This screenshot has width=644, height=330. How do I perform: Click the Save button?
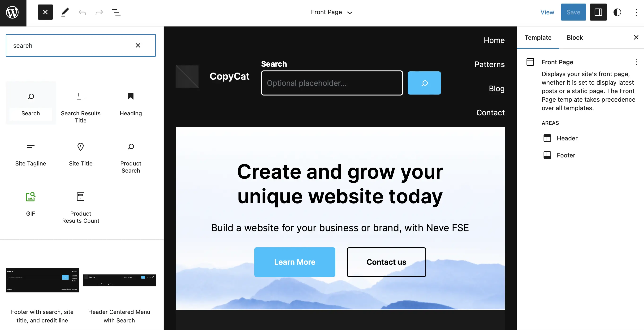[573, 12]
